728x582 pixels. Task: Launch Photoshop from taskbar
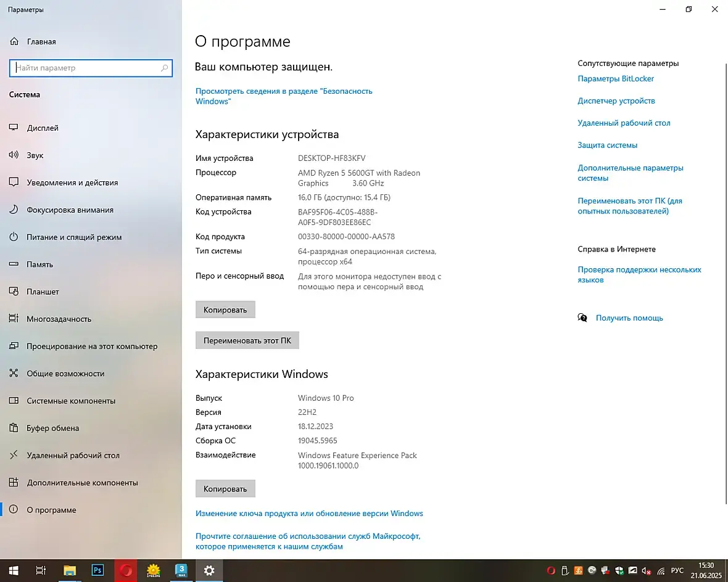coord(97,570)
